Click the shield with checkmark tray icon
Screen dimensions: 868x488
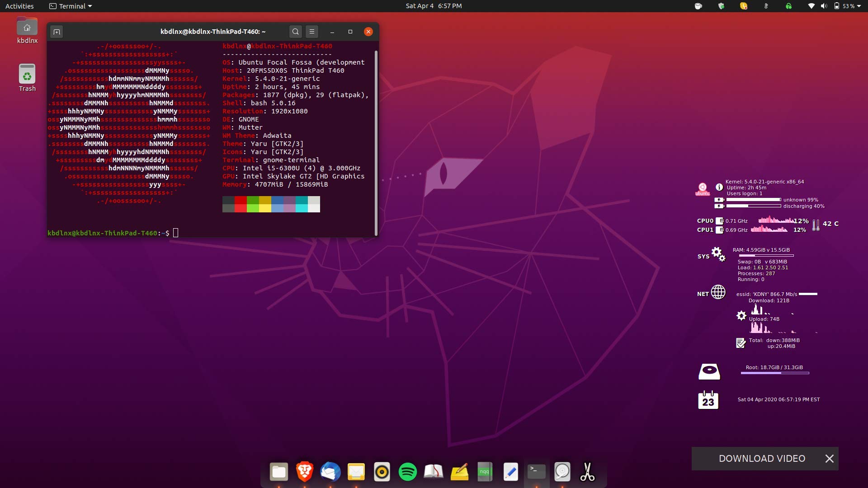[721, 6]
